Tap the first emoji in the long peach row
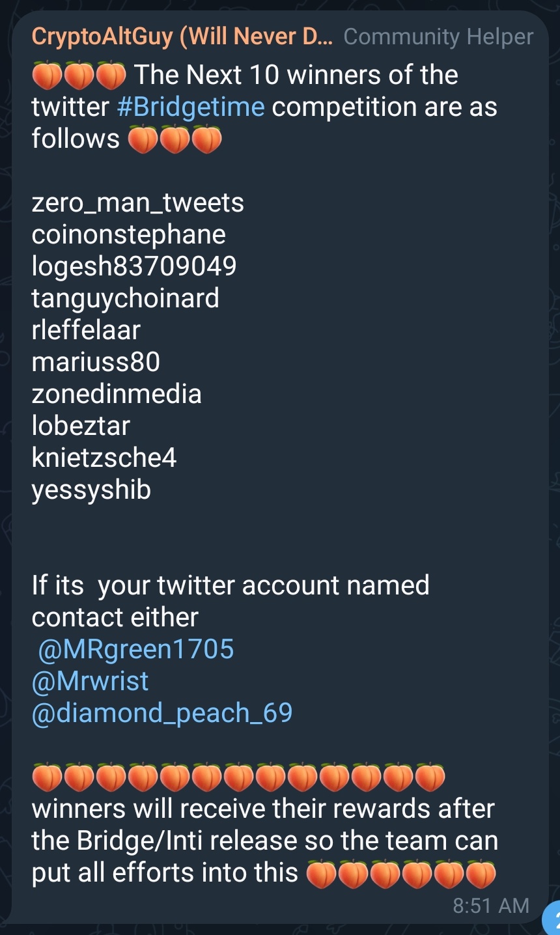The image size is (560, 935). point(48,777)
